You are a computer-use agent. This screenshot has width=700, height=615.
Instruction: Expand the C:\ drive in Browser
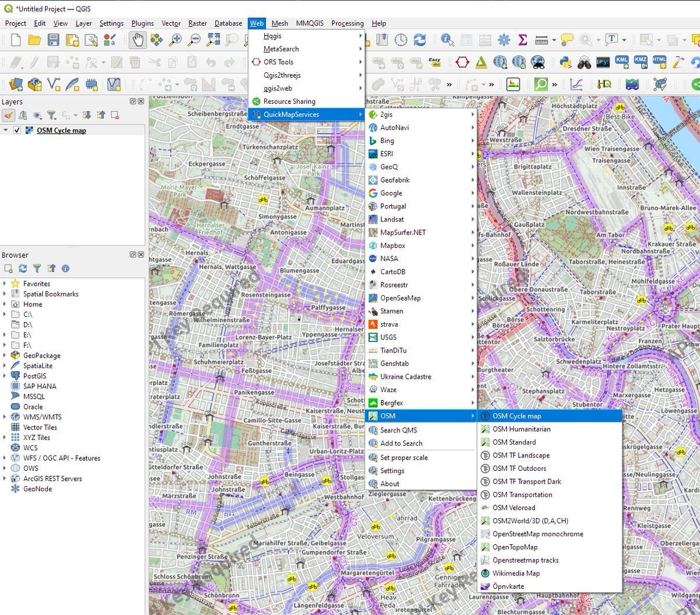5,315
